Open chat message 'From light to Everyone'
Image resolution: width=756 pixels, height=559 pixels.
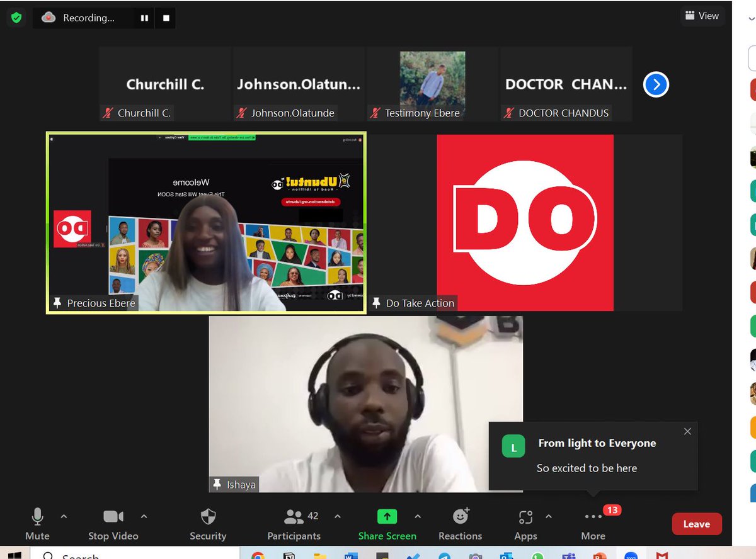597,443
